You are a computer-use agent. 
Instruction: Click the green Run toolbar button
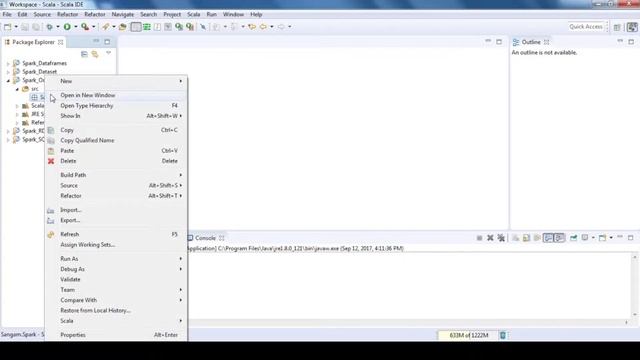(67, 27)
